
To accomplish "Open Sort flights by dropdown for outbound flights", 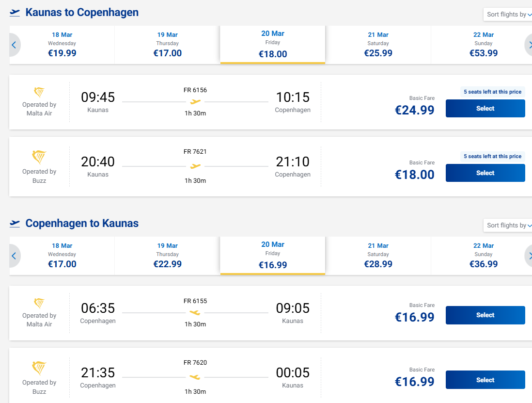I will (x=509, y=15).
